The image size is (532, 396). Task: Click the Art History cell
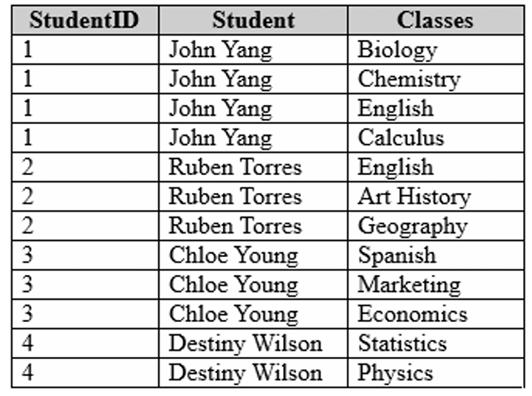click(x=414, y=197)
